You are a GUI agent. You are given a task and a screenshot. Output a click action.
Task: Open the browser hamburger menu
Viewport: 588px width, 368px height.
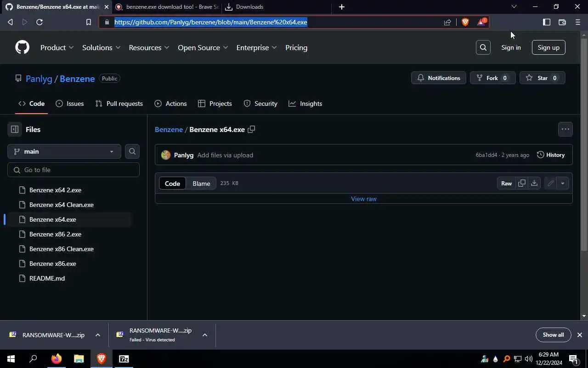click(x=578, y=22)
